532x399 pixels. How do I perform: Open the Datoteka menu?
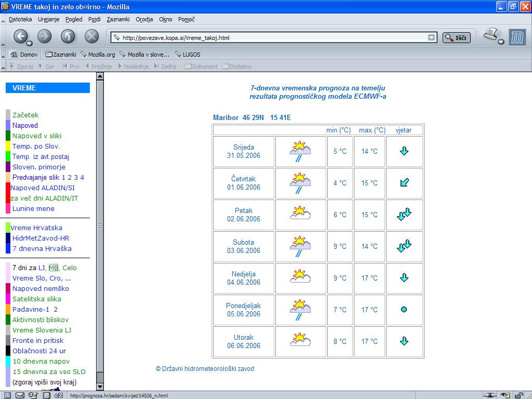coord(20,19)
